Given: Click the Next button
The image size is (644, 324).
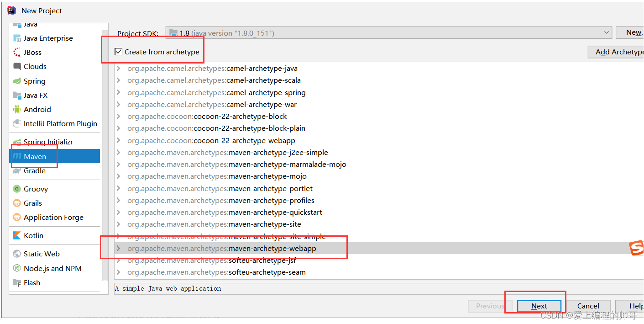Looking at the screenshot, I should [x=539, y=306].
